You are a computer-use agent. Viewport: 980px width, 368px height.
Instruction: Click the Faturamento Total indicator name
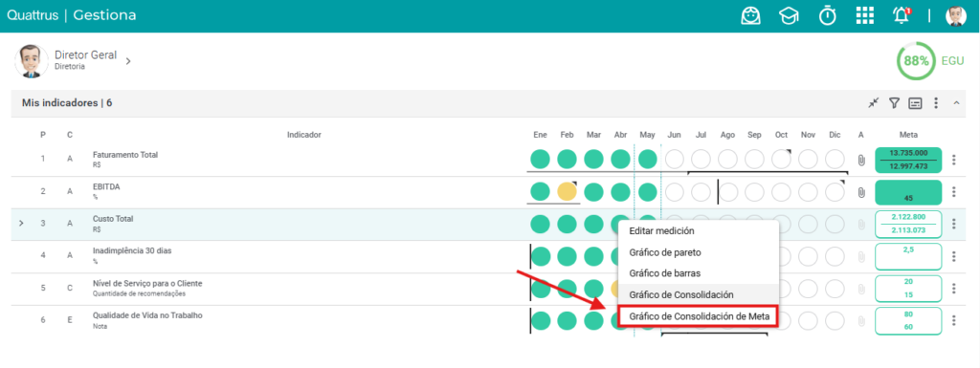[x=125, y=155]
